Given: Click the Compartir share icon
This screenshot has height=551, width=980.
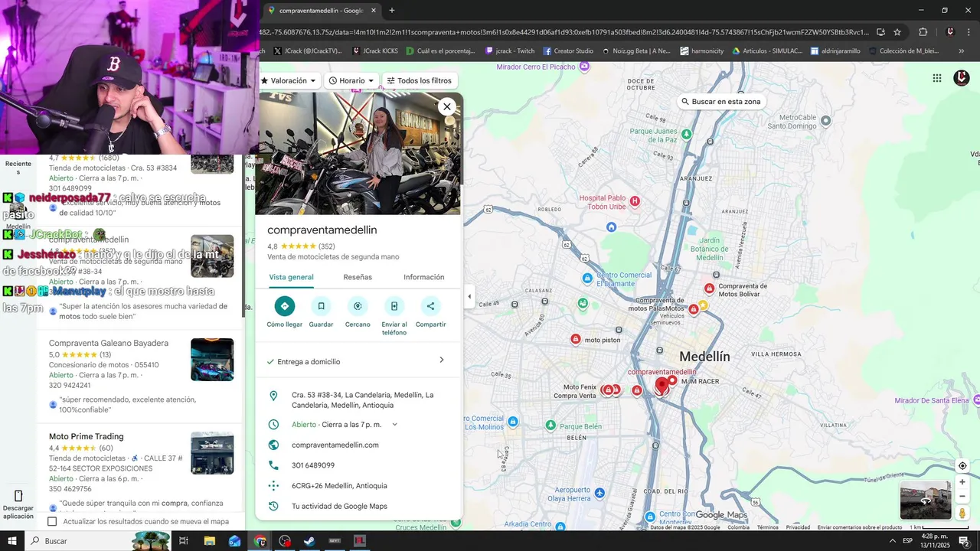Looking at the screenshot, I should (430, 306).
